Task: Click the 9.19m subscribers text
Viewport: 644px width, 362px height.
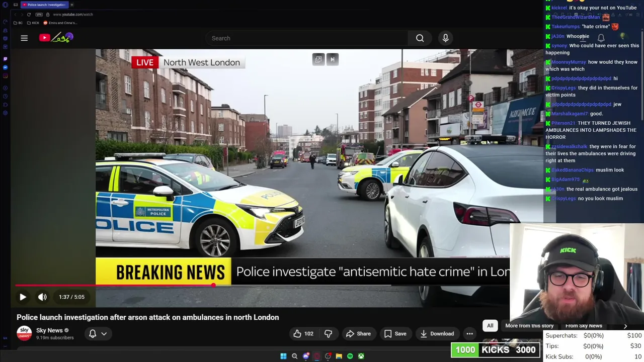Action: [55, 338]
